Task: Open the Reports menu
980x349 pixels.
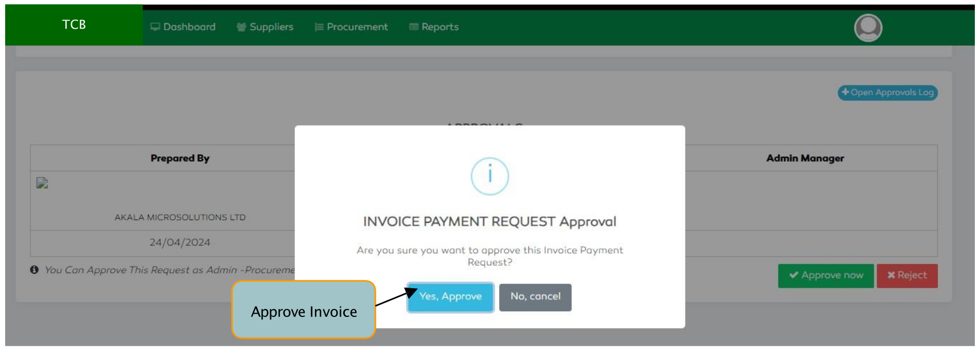Action: pos(434,27)
